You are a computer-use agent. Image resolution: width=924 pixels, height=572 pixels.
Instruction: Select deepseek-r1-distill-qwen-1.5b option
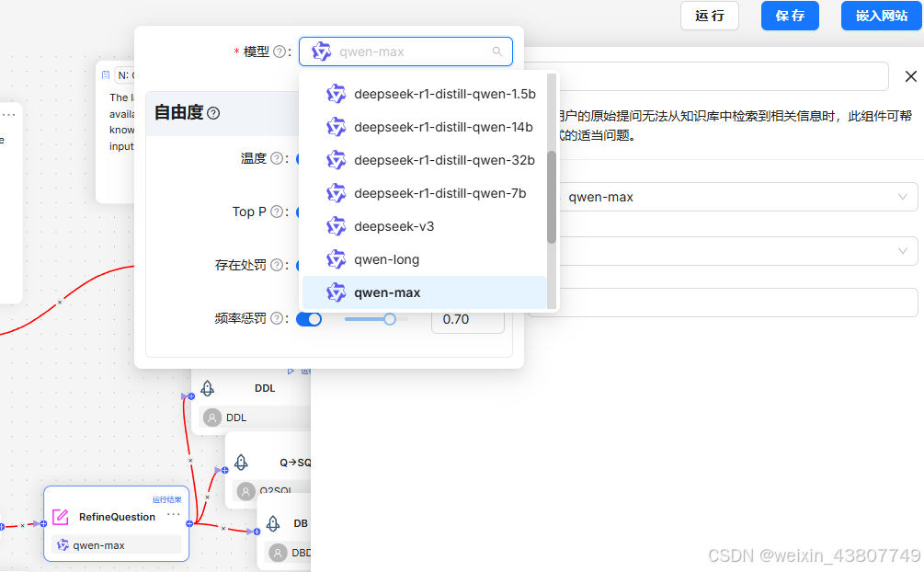click(x=424, y=95)
